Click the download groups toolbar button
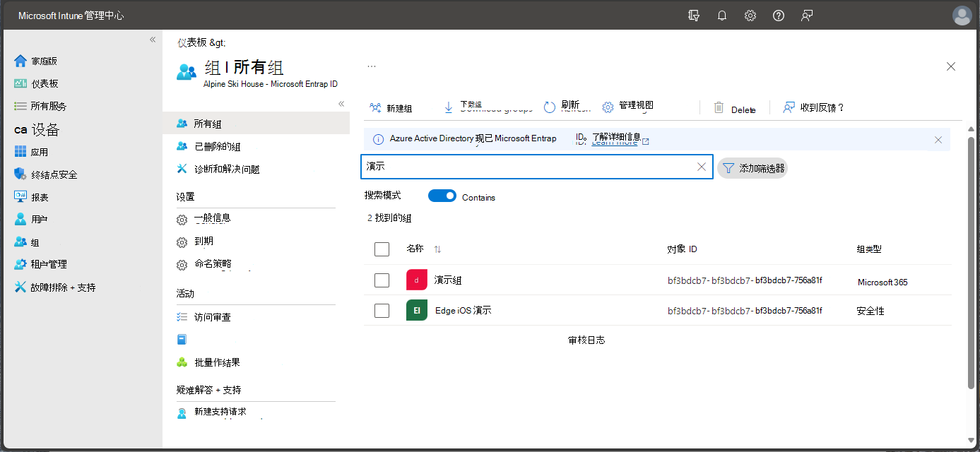 (x=488, y=107)
